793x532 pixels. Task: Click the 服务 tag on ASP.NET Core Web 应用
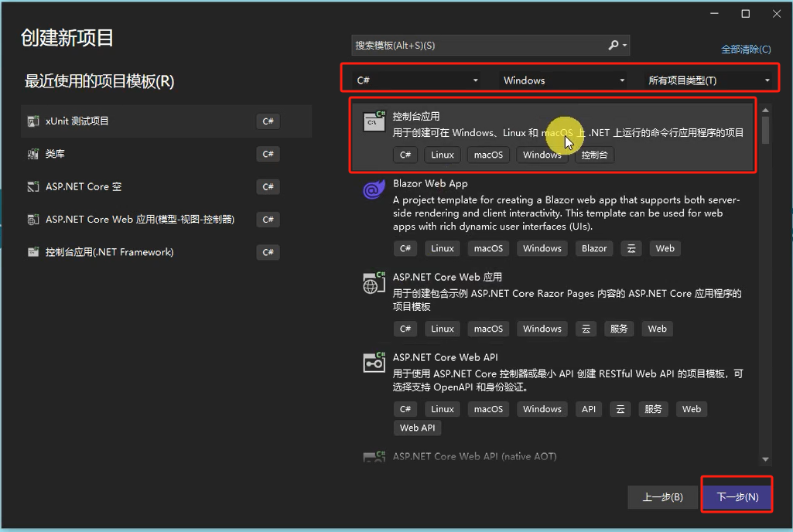pyautogui.click(x=619, y=329)
